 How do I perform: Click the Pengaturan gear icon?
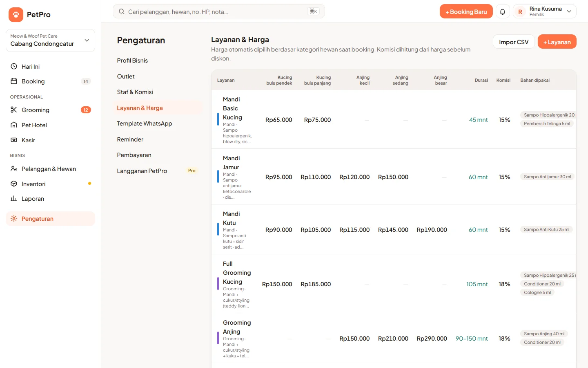(14, 218)
